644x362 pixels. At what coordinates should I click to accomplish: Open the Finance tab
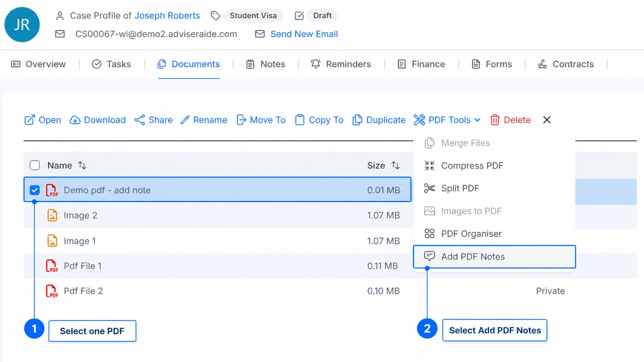tap(421, 64)
